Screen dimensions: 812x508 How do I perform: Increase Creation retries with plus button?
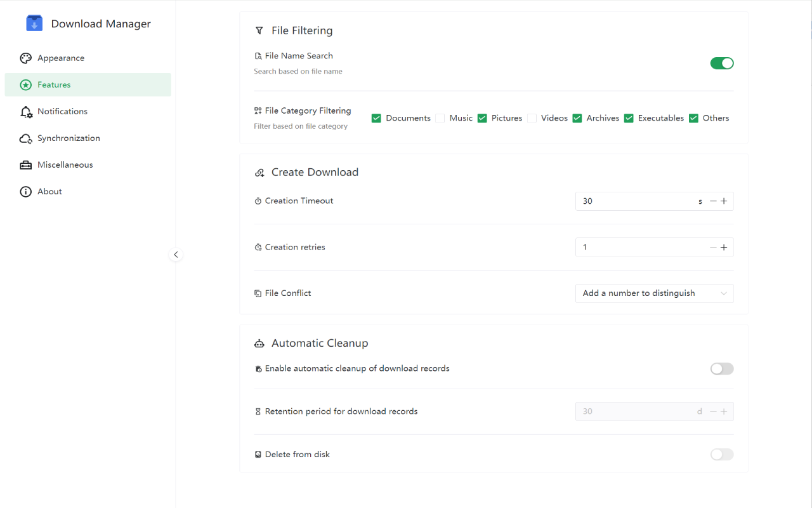pos(724,247)
